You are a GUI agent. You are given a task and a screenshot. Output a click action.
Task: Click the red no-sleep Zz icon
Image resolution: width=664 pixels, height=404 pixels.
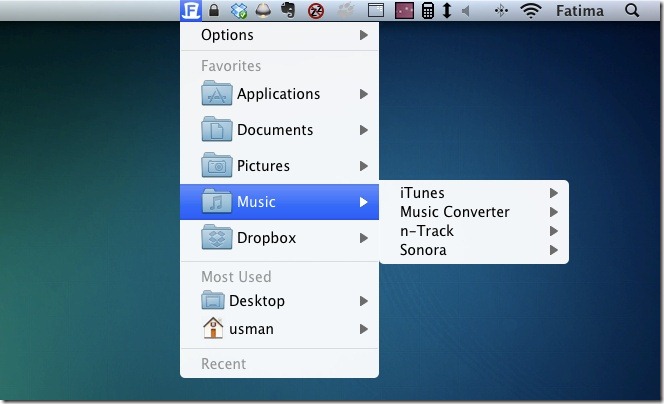pos(316,11)
